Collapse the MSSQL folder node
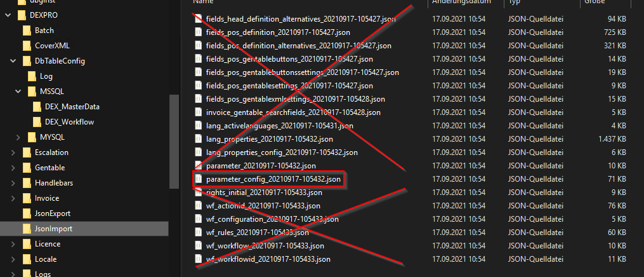644x277 pixels. pyautogui.click(x=18, y=91)
